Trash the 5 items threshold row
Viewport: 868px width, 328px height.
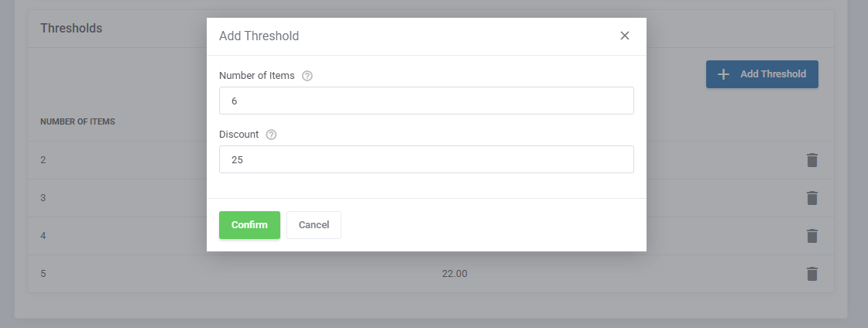811,274
